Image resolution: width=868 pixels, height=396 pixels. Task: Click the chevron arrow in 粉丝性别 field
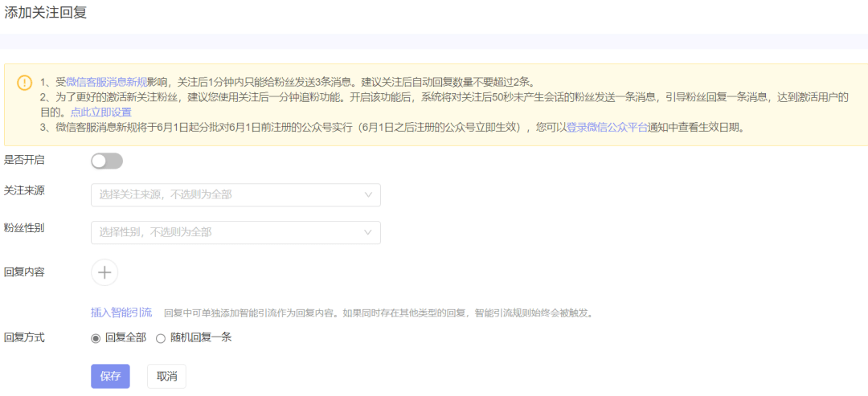pos(368,232)
